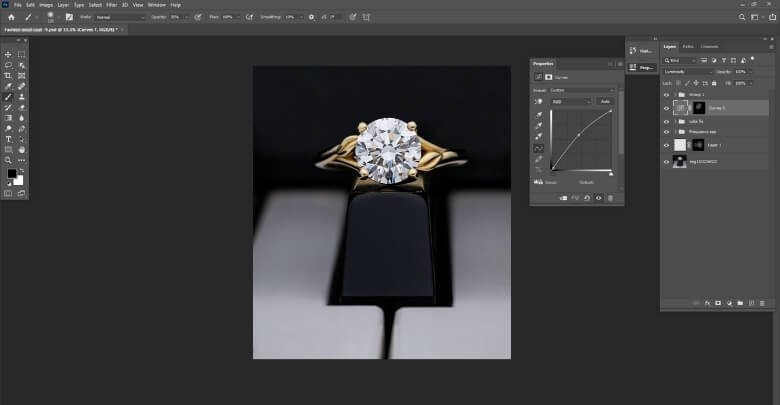Open the layer blend mode dropdown
This screenshot has width=780, height=405.
point(688,72)
